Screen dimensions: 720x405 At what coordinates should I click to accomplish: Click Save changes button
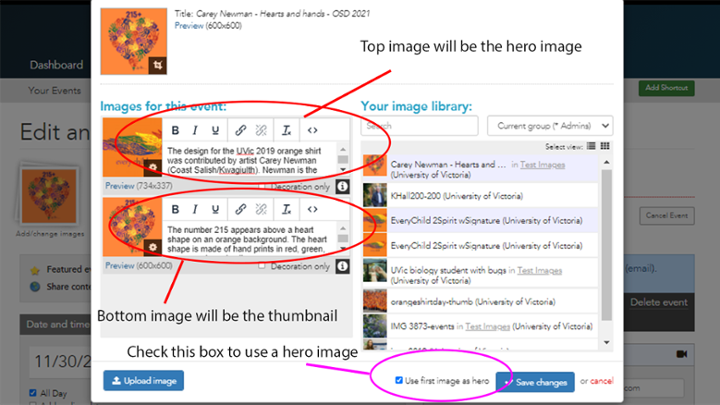point(535,382)
